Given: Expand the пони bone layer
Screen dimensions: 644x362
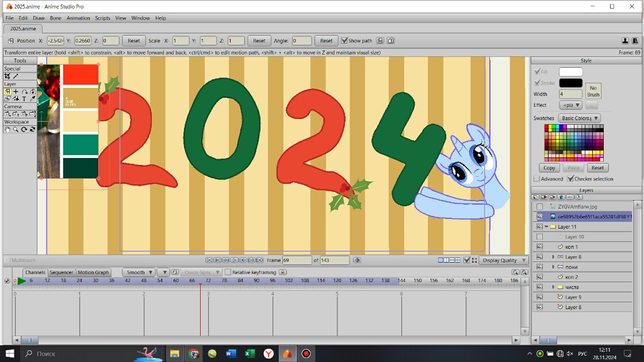Looking at the screenshot, I should [x=553, y=267].
